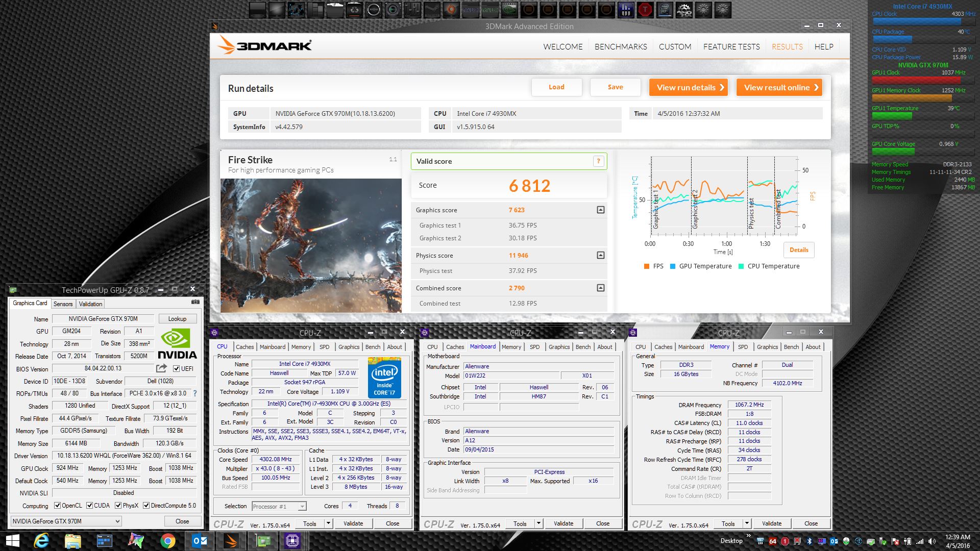The height and width of the screenshot is (551, 980).
Task: Open the red stop-sign T dock icon
Action: [645, 9]
